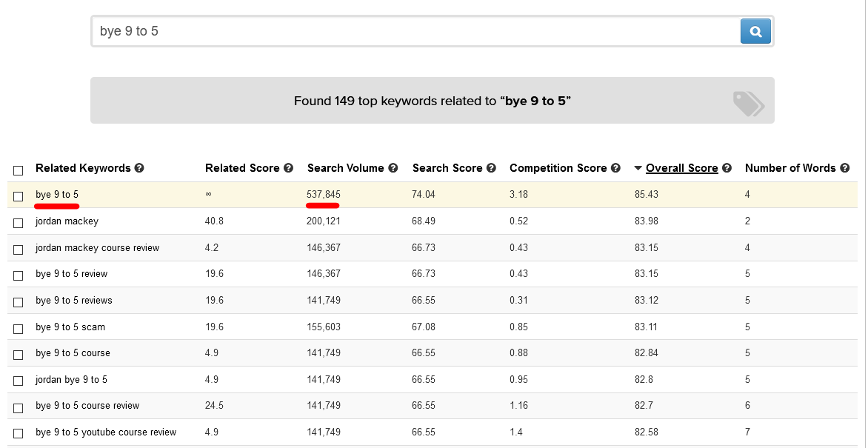Viewport: 868px width, 448px height.
Task: Click competition score value 0.95
Action: [518, 379]
